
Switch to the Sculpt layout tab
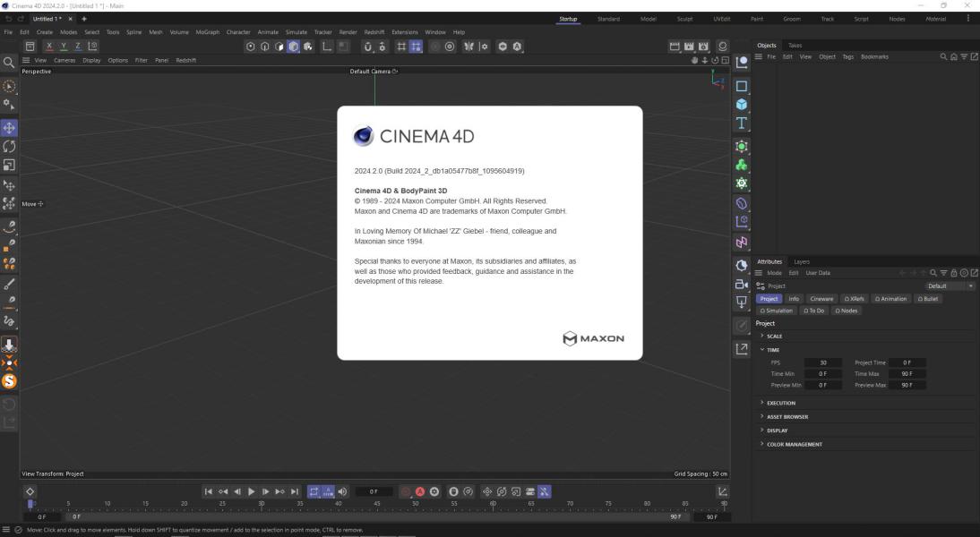pos(684,20)
